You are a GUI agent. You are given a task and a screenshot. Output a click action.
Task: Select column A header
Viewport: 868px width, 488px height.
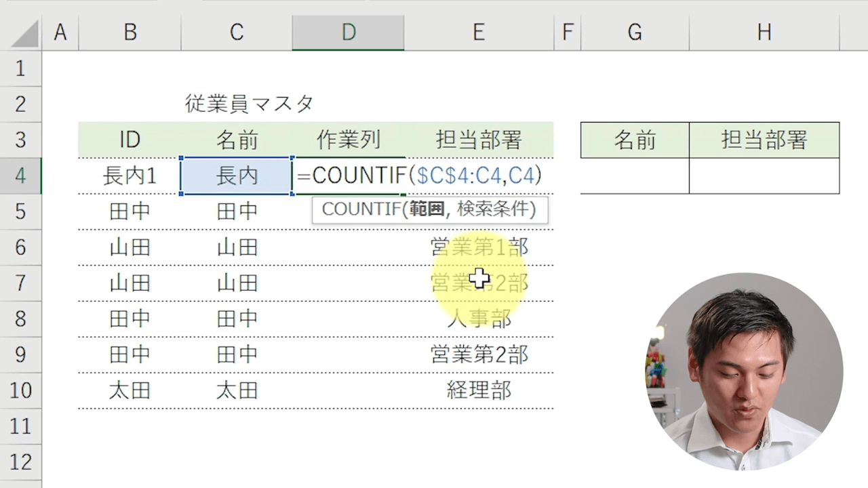click(x=60, y=33)
